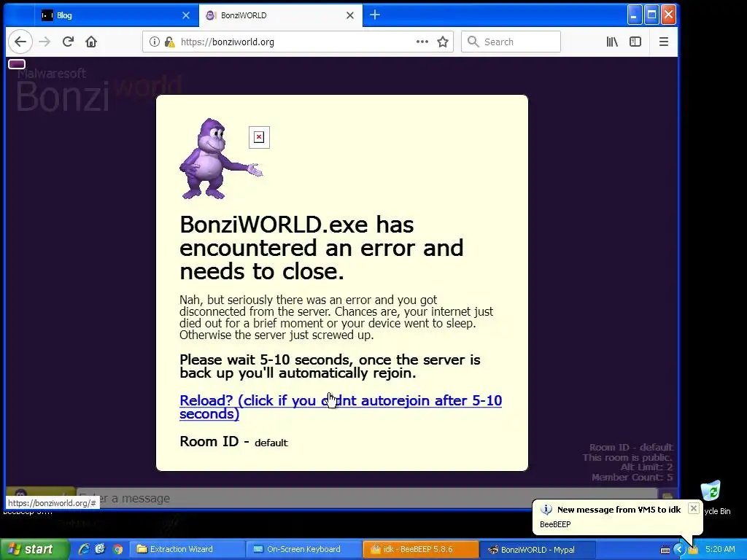Click the forward navigation arrow
Viewport: 747px width, 560px height.
tap(44, 42)
